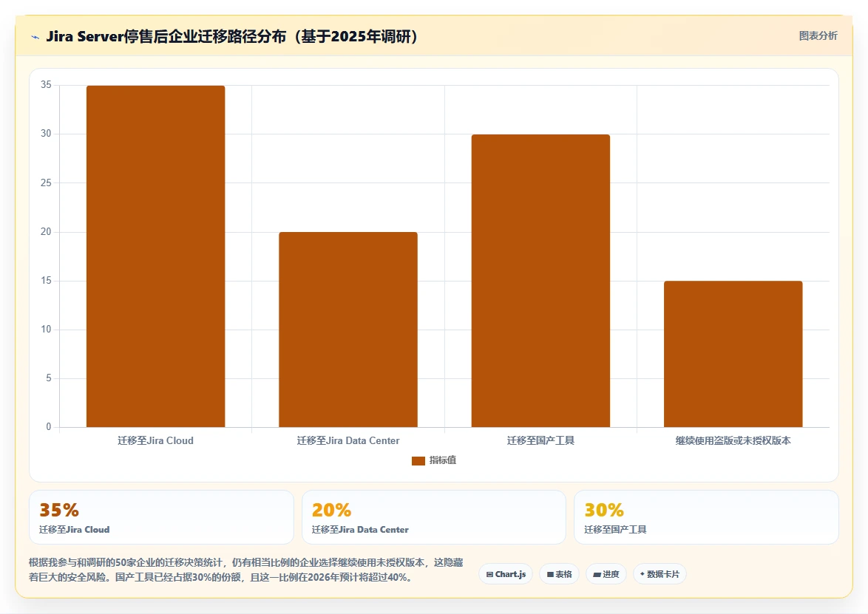This screenshot has width=868, height=614.
Task: Click the y-axis value 20
Action: point(46,232)
